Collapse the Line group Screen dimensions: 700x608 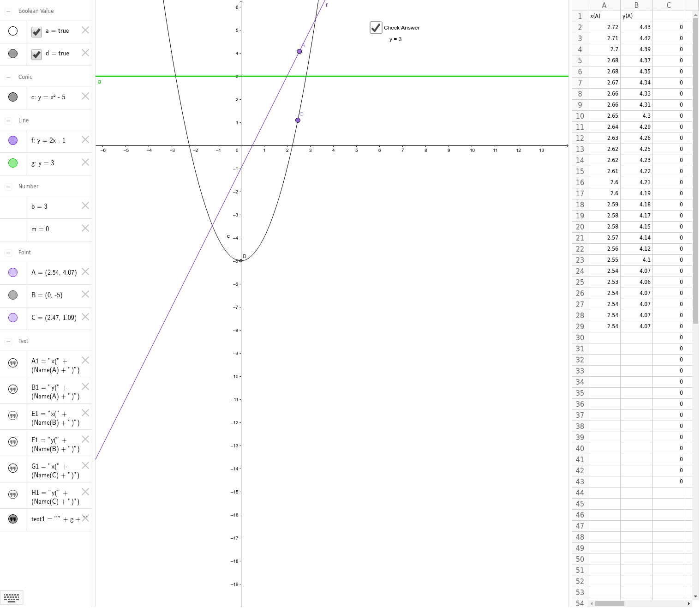pos(8,120)
